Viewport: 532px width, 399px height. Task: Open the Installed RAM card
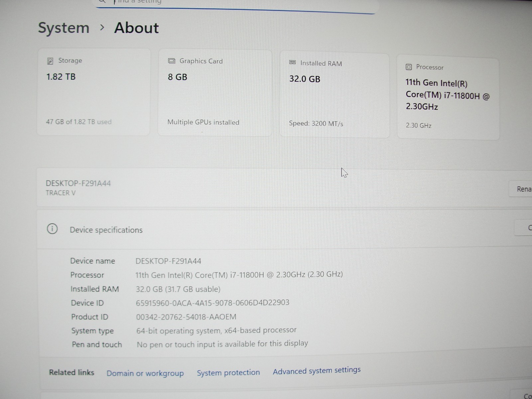pos(335,95)
